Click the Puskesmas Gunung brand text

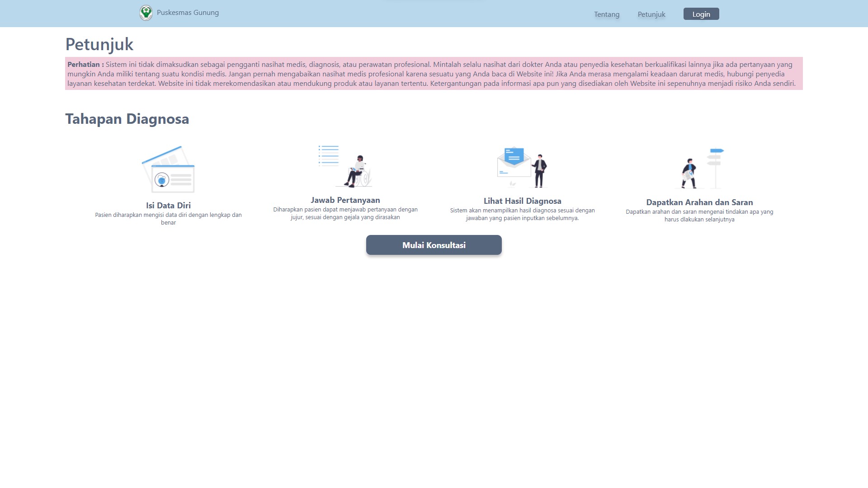click(188, 13)
